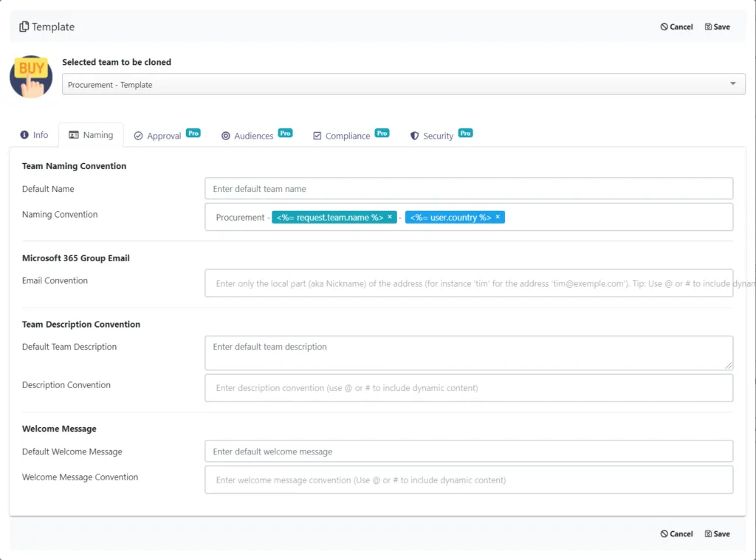Switch to the Info tab

[34, 135]
